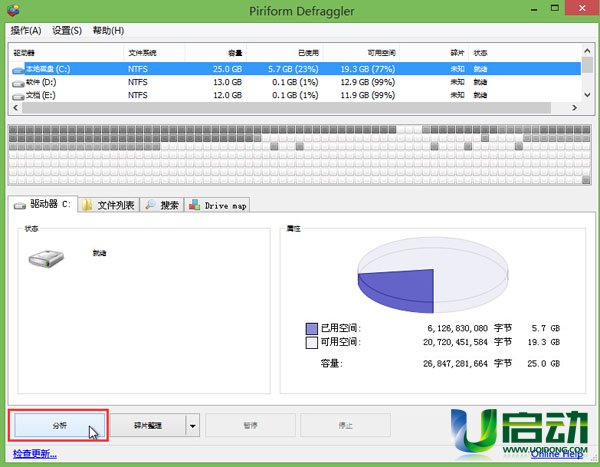Click the 已用空间 purple color swatch
The width and height of the screenshot is (600, 467).
point(312,329)
